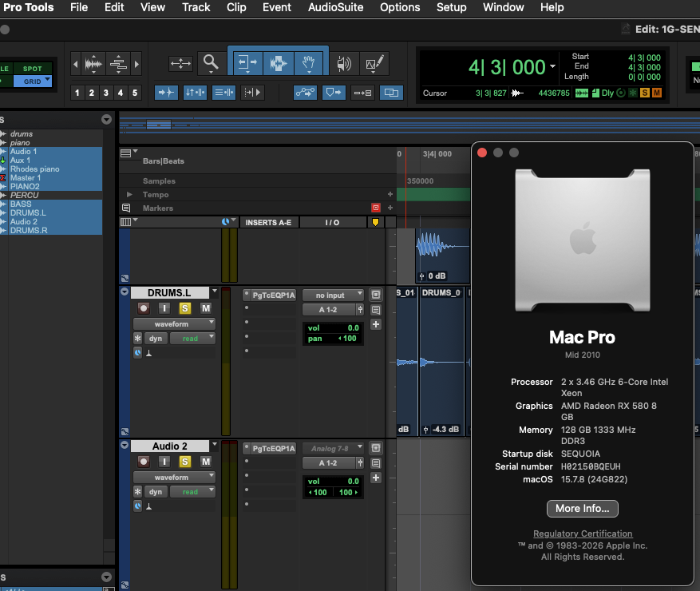Mute the Audio 2 track
700x591 pixels.
pyautogui.click(x=206, y=462)
